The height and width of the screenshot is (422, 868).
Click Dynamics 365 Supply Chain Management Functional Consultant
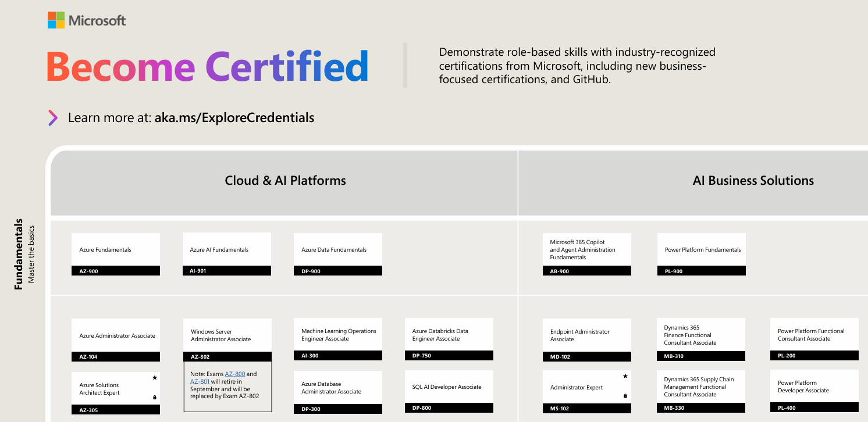tap(699, 387)
